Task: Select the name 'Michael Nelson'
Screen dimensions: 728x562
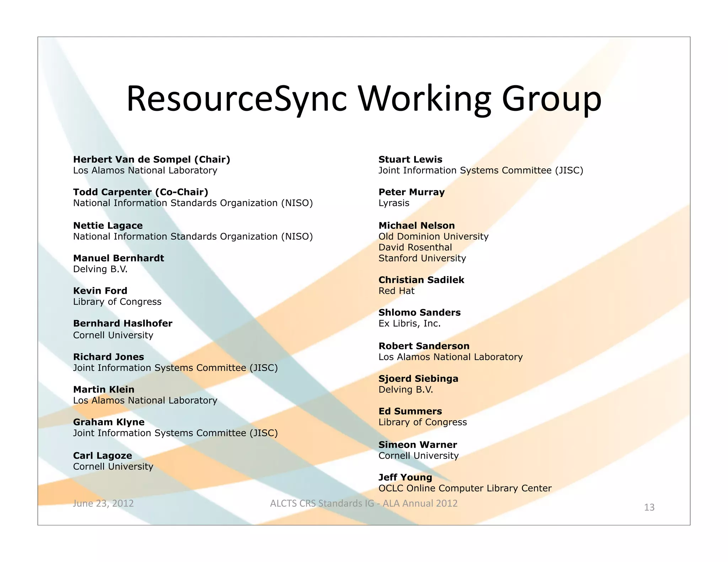Action: pos(417,226)
